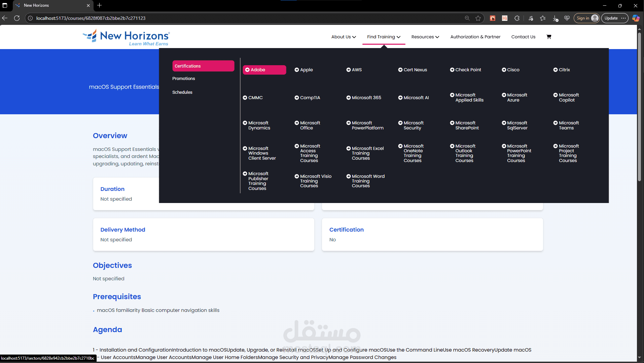The height and width of the screenshot is (363, 644).
Task: Select the Certifications menu category
Action: [x=203, y=66]
